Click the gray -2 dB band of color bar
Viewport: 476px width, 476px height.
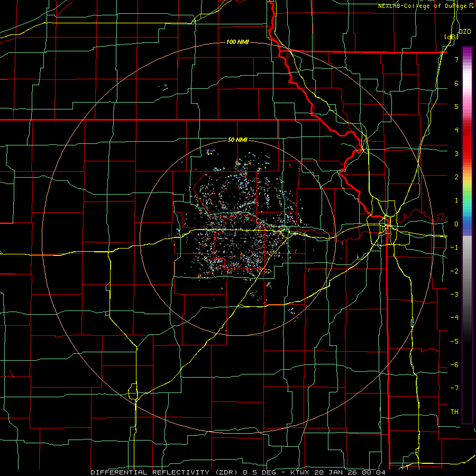467,271
